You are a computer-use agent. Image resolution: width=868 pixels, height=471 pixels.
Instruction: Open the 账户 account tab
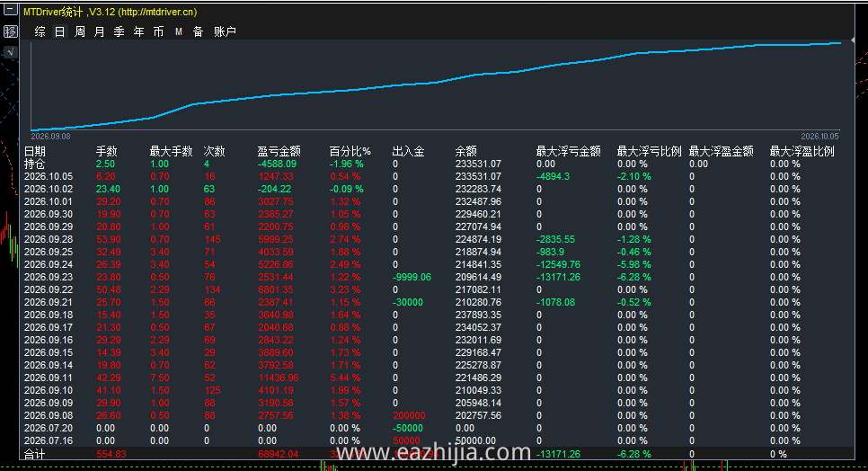(225, 31)
